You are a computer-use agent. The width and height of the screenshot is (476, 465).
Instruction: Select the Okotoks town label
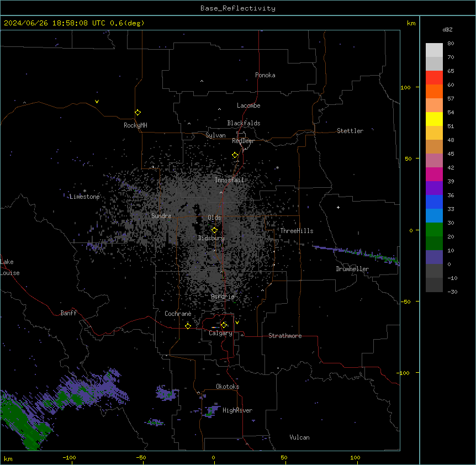click(x=228, y=387)
